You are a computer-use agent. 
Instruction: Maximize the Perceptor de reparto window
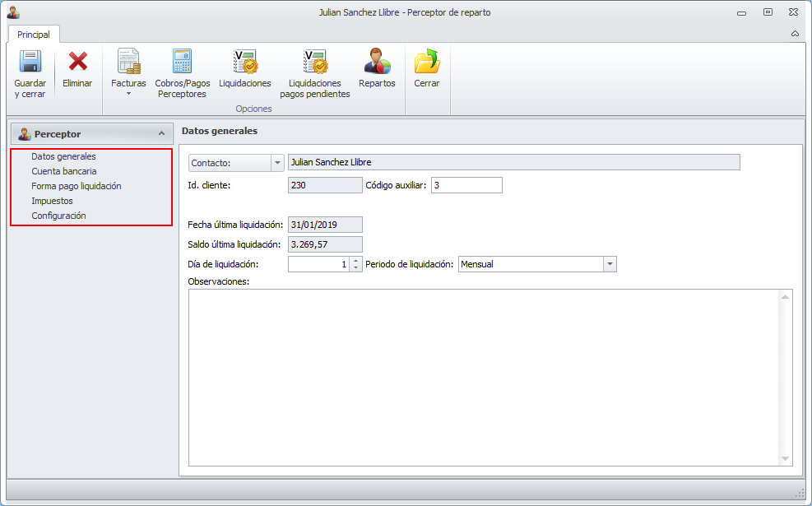click(x=768, y=12)
